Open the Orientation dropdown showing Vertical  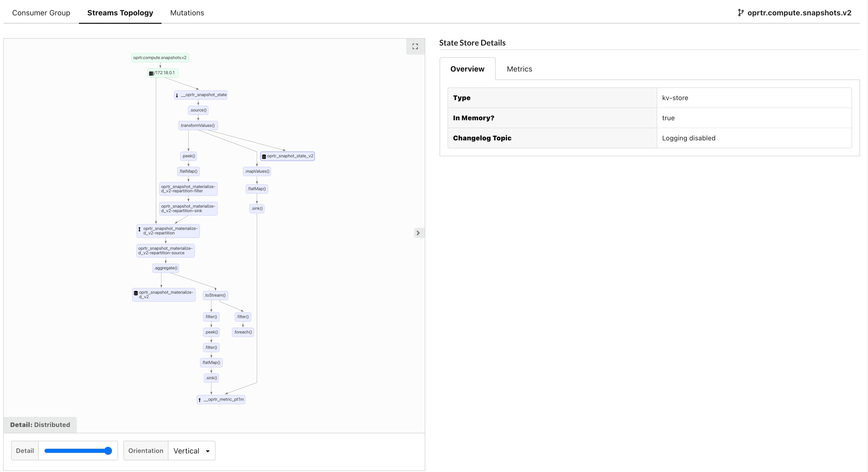pos(191,451)
